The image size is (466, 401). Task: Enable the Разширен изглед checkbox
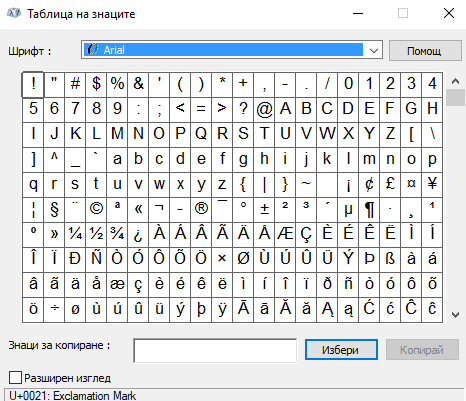point(15,378)
